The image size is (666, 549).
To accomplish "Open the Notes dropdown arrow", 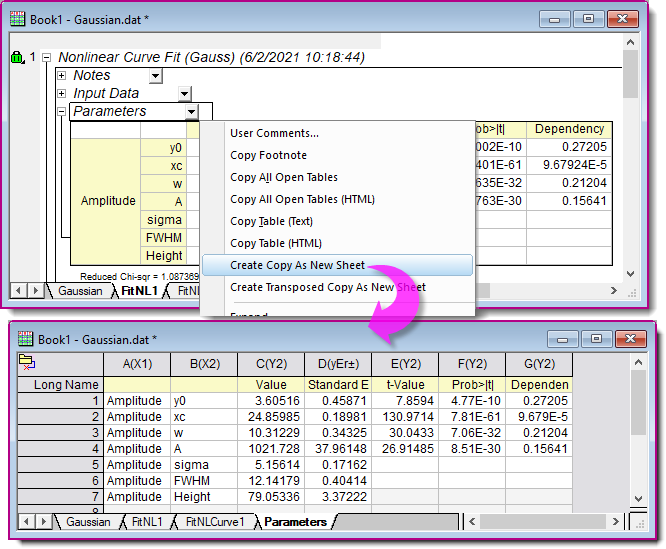I will click(155, 76).
